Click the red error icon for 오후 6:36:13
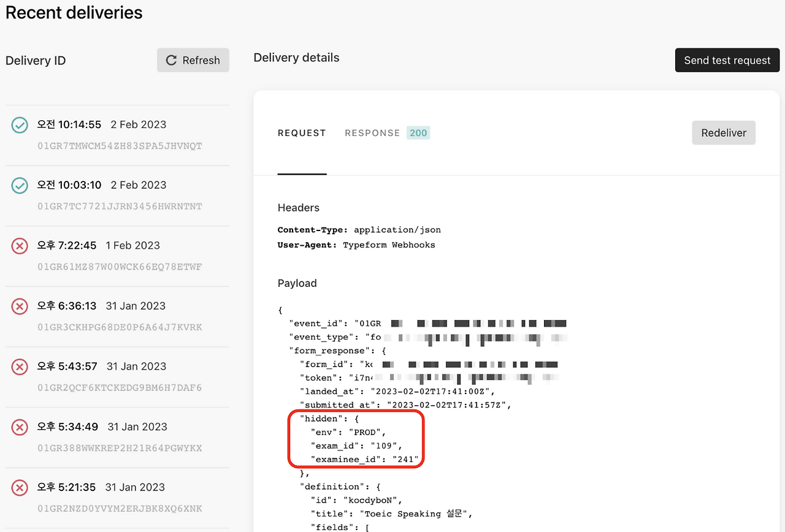Screen dimensions: 785x532 point(20,306)
